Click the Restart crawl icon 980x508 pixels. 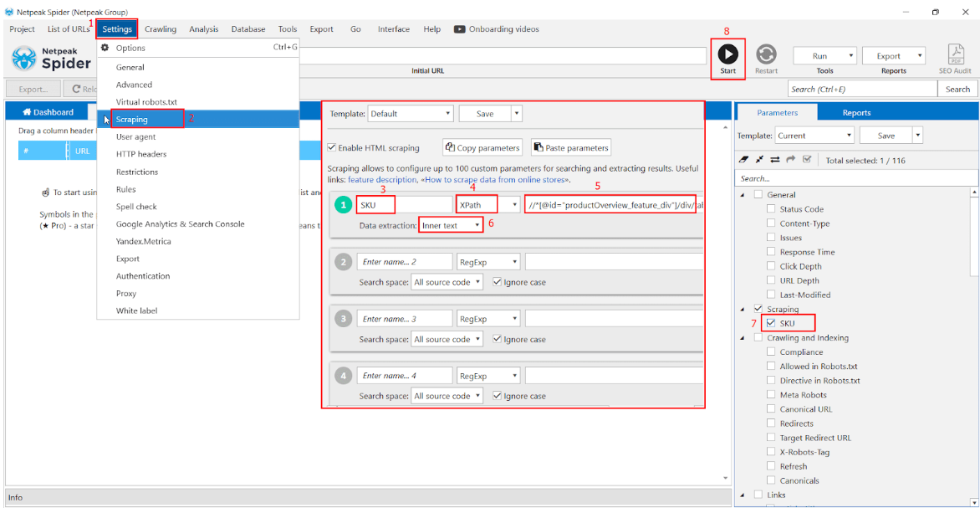coord(765,55)
